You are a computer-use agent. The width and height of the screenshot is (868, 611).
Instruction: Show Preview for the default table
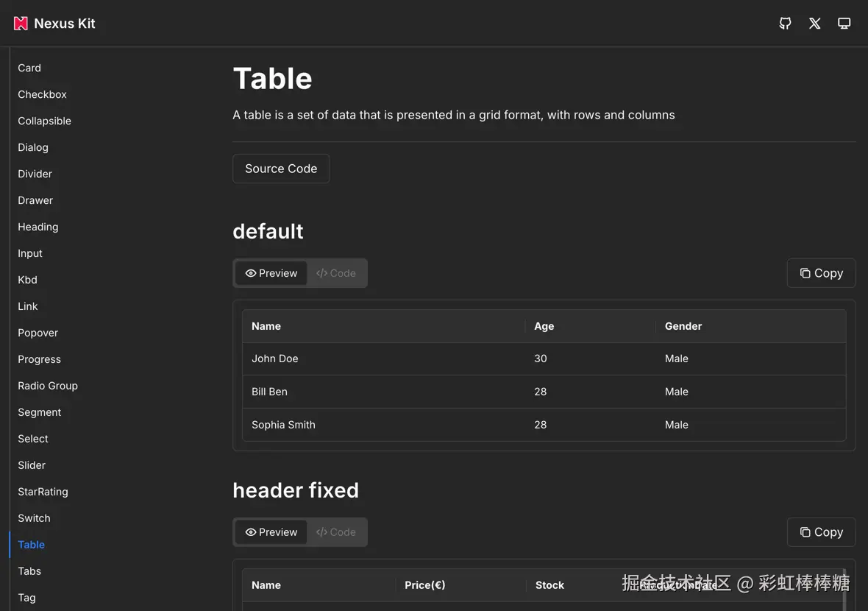pos(271,273)
